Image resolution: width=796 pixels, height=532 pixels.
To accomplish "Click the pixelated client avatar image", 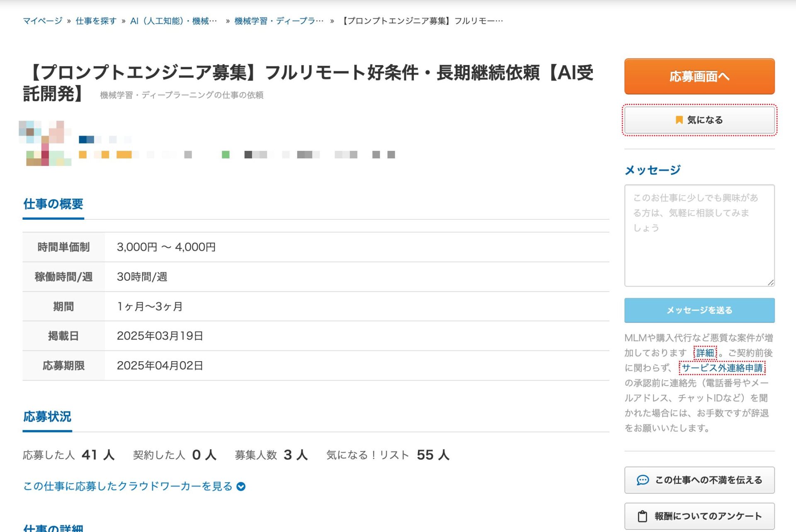I will coord(45,143).
